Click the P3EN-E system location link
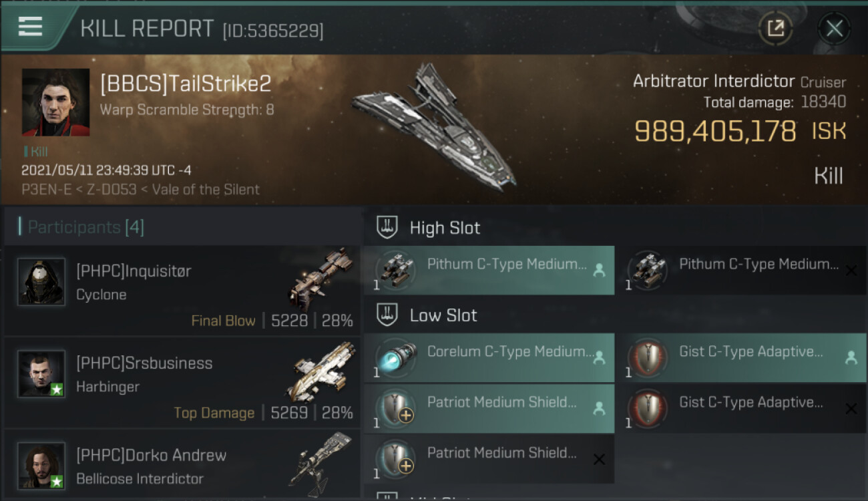Viewport: 868px width, 501px height. click(43, 189)
